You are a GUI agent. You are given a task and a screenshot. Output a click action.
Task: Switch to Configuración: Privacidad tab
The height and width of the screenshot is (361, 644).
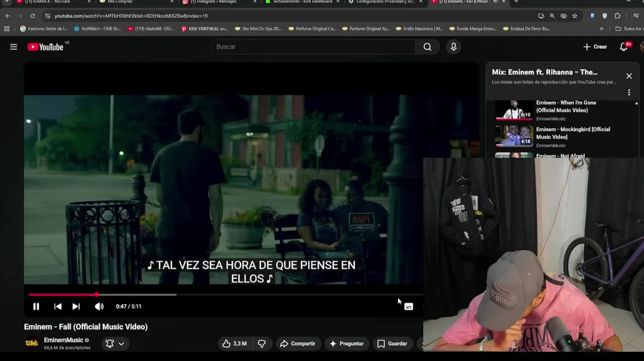pos(386,2)
